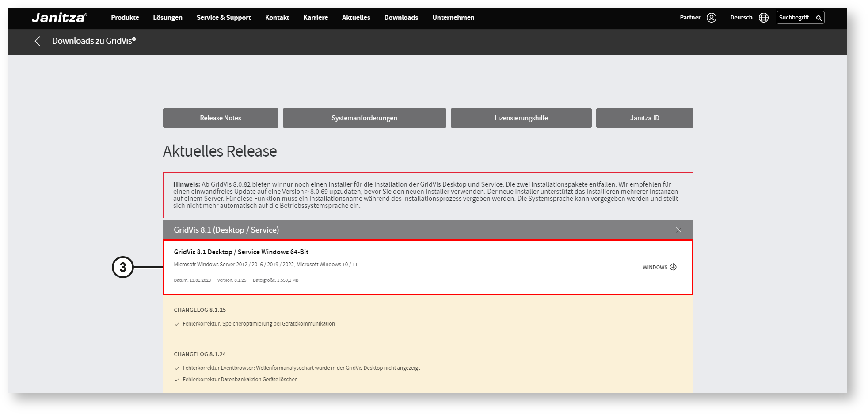Go to Aktuelles in the top navigation
Image resolution: width=868 pixels, height=414 pixels.
click(x=356, y=18)
